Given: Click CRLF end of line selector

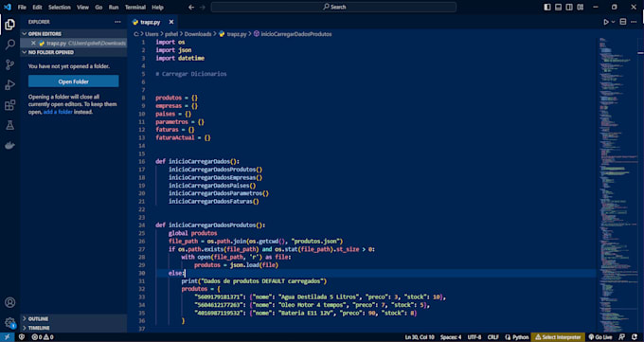Looking at the screenshot, I should (492, 337).
